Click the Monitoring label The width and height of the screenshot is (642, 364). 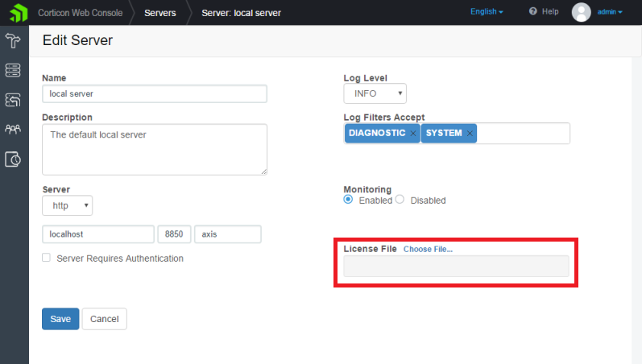point(367,189)
